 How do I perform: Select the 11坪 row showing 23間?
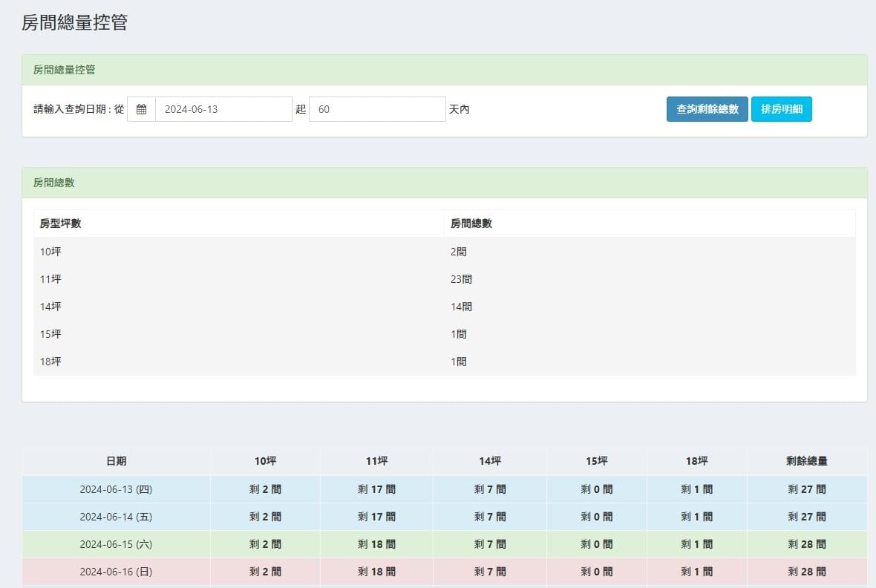444,279
